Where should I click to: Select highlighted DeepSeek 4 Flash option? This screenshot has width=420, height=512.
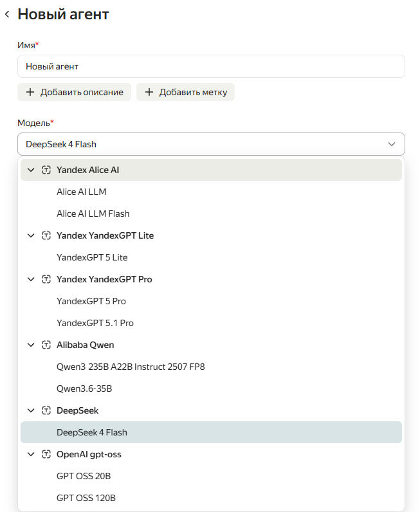coord(211,432)
